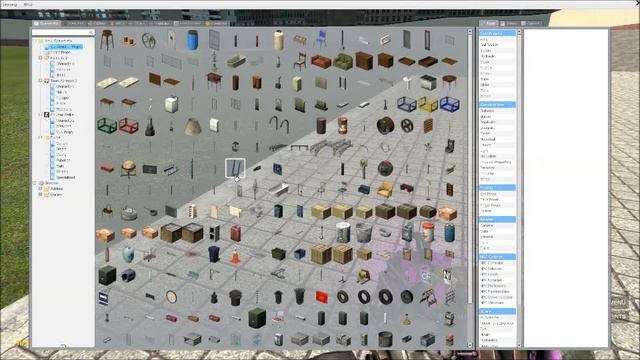Spawn the yellow armchair prop
This screenshot has height=360, width=640.
pos(385,189)
